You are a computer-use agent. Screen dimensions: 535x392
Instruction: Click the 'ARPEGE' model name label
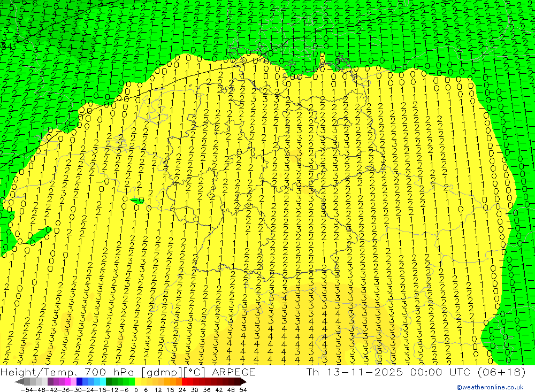pyautogui.click(x=233, y=372)
